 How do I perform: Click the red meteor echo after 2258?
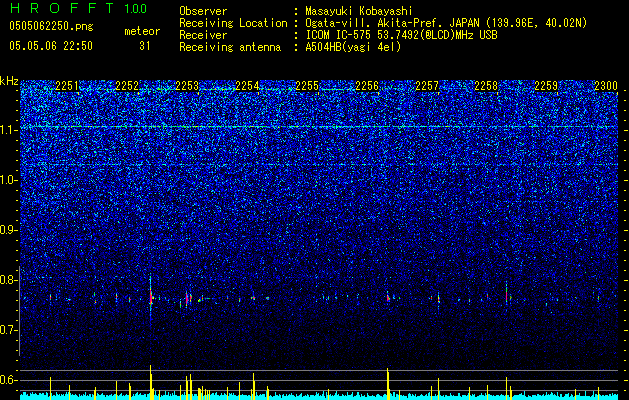click(x=507, y=296)
